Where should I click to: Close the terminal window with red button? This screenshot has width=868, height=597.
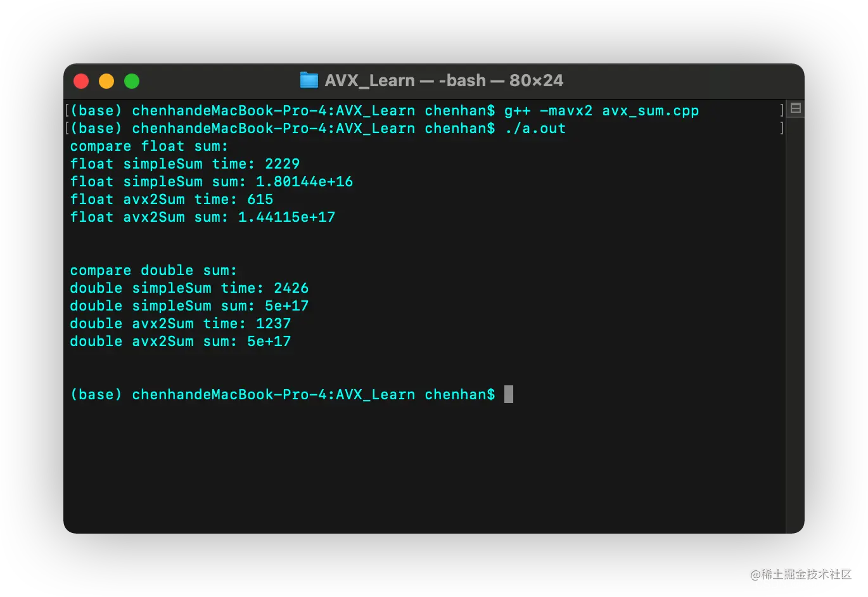point(81,81)
